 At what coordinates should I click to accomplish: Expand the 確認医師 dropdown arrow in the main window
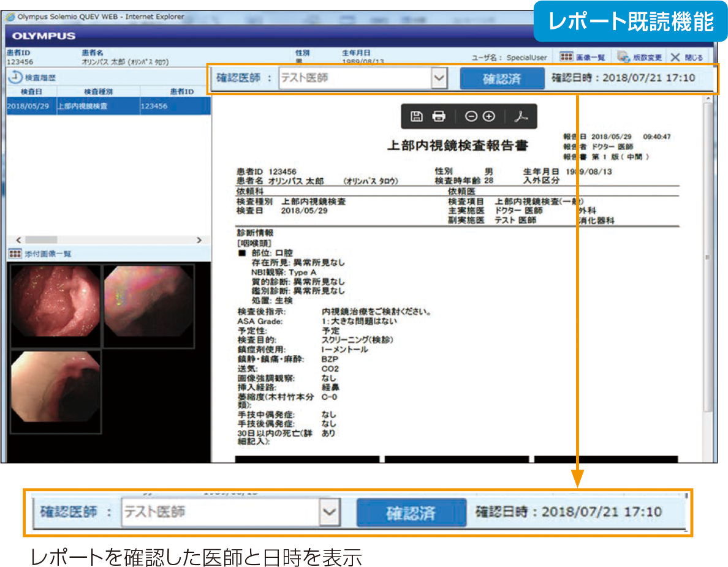pos(439,78)
